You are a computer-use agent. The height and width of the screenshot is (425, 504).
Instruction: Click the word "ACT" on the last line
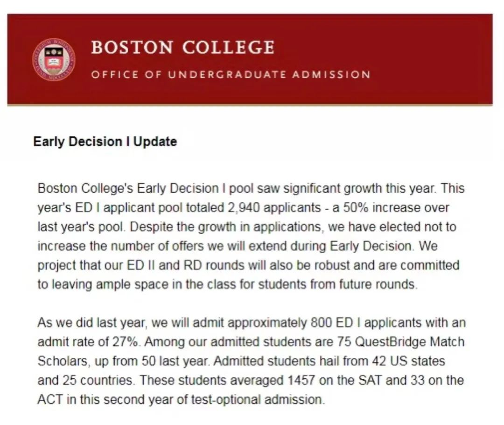tap(50, 399)
